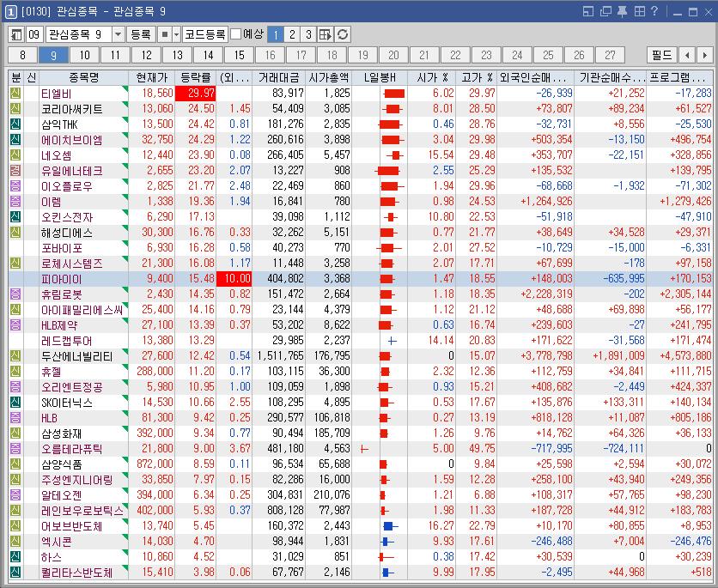Sort by the 등락률 column header
This screenshot has height=588, width=718.
[x=196, y=77]
